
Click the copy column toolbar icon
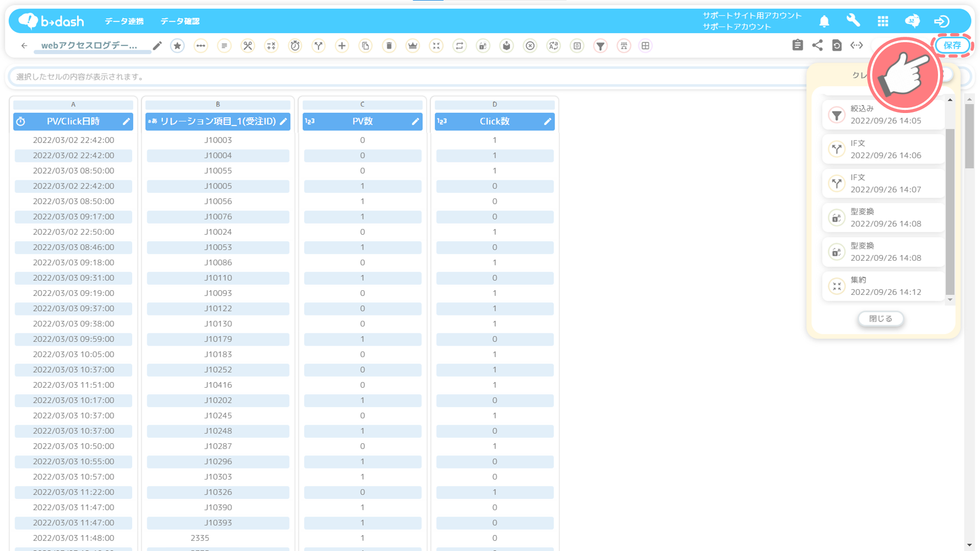(x=366, y=46)
